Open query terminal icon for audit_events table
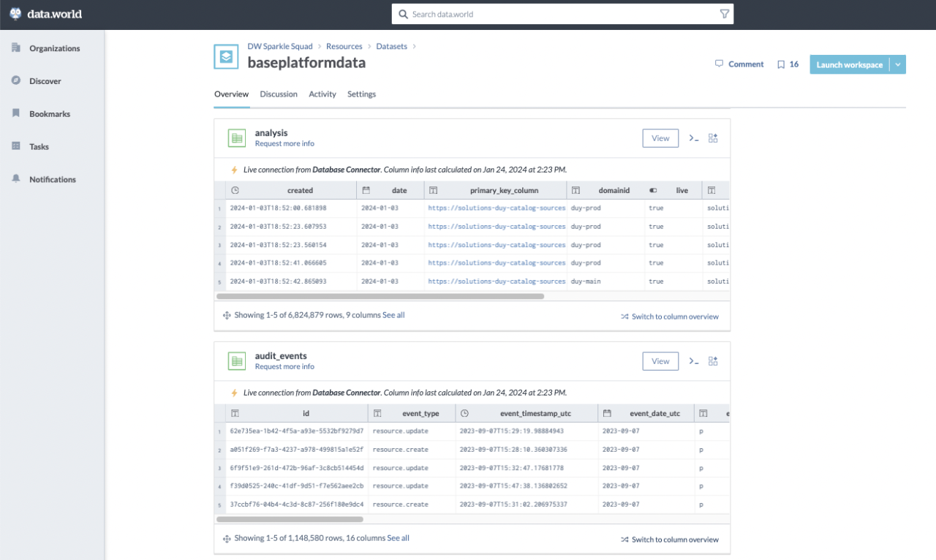 tap(694, 361)
